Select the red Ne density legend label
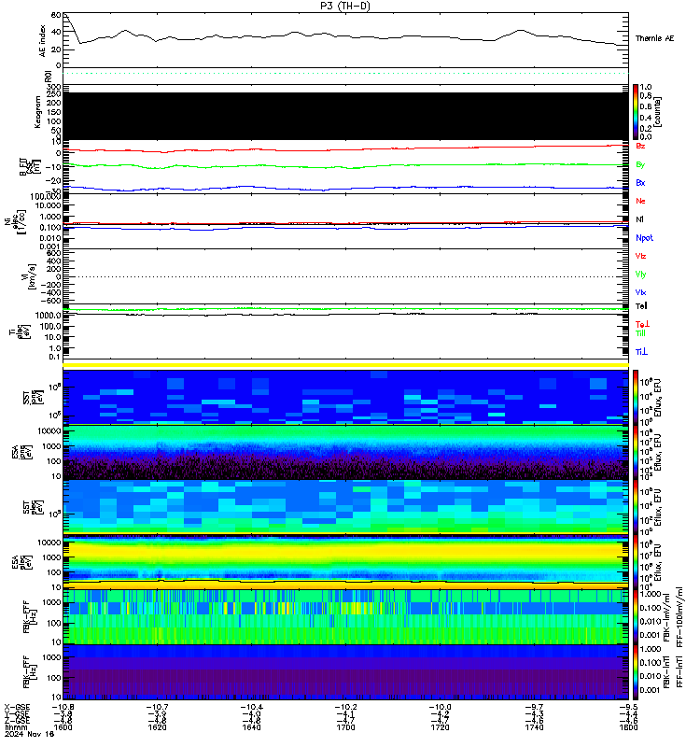Screen dimensions: 700x747 coord(640,201)
